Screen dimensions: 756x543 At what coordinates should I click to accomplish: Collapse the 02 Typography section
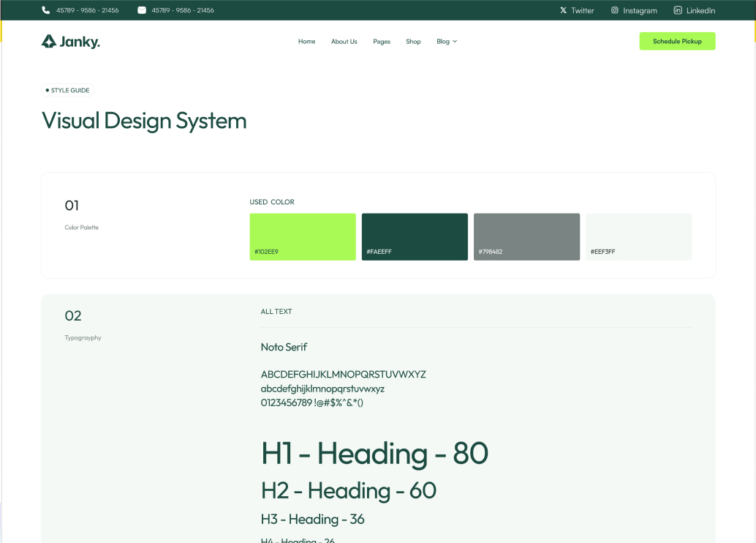coord(74,315)
